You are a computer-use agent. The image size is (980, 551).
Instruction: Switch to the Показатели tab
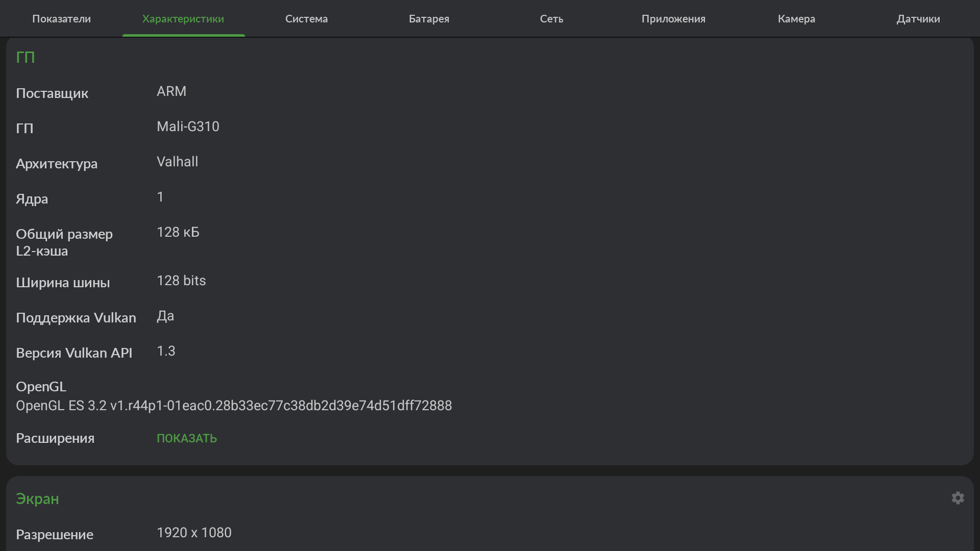(x=61, y=19)
